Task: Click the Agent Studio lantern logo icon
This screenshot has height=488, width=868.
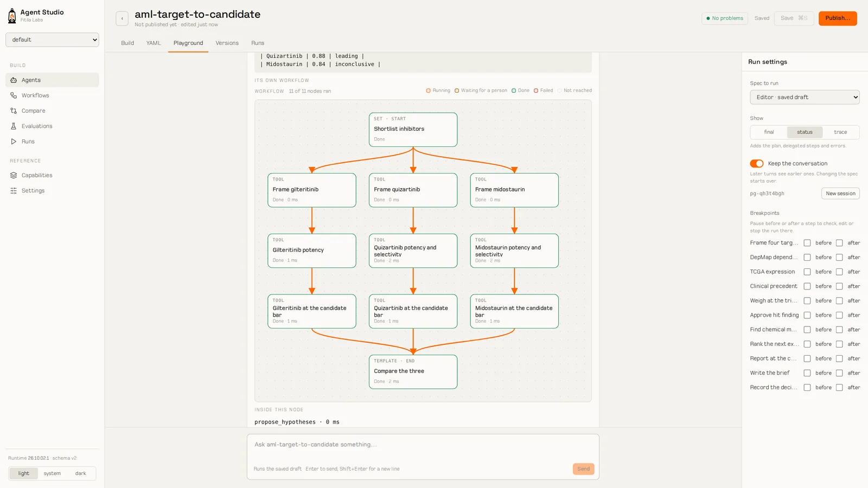Action: click(12, 16)
